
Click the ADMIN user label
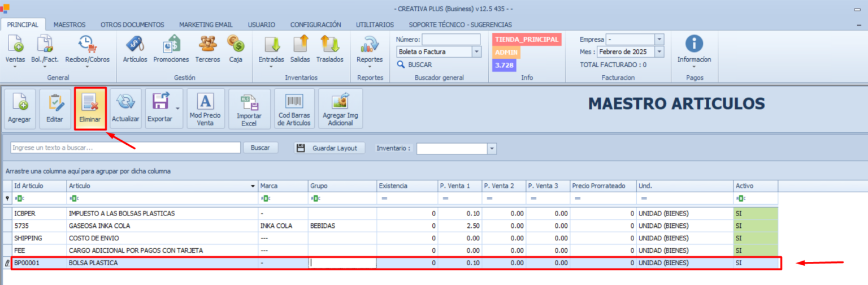506,52
